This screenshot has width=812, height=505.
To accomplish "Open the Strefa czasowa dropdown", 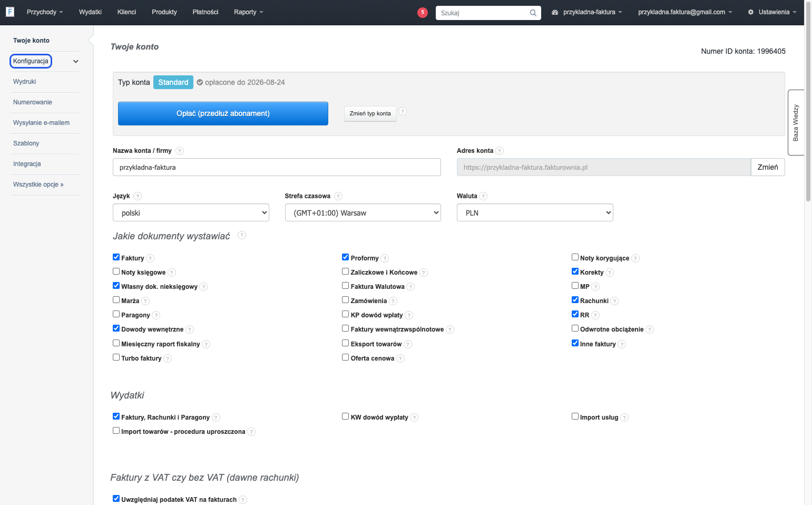I will pyautogui.click(x=363, y=212).
